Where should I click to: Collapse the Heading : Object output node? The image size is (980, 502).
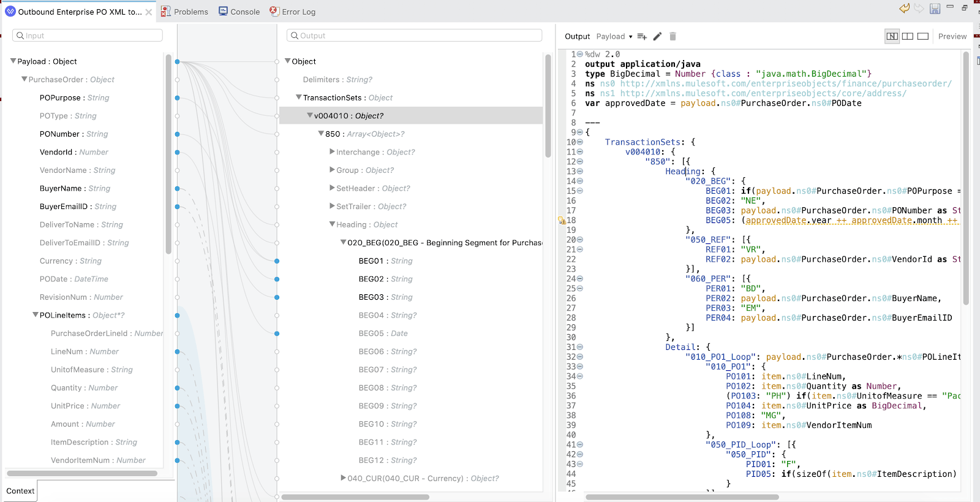click(x=332, y=224)
